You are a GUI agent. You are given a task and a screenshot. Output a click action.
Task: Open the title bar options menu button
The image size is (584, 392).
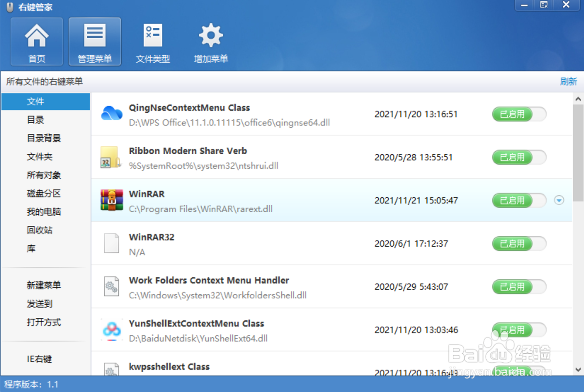pyautogui.click(x=544, y=5)
